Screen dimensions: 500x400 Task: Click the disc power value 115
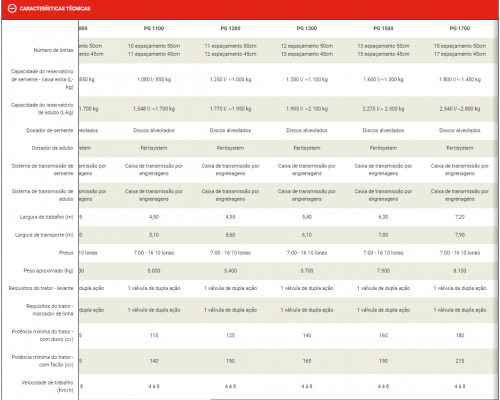[x=154, y=335]
